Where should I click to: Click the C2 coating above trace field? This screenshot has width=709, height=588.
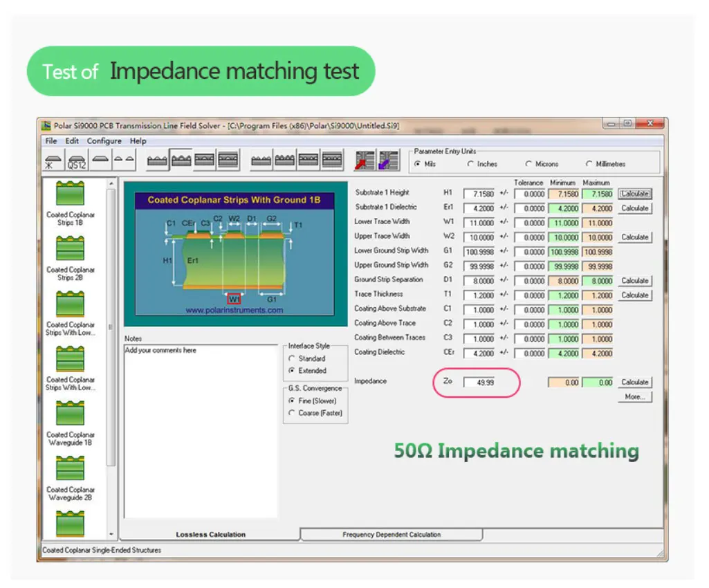(479, 324)
